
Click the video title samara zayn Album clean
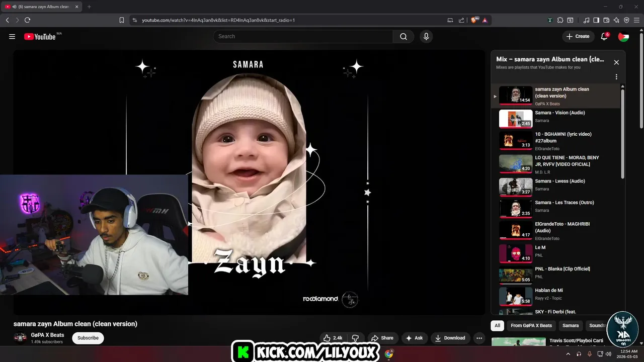coord(75,324)
